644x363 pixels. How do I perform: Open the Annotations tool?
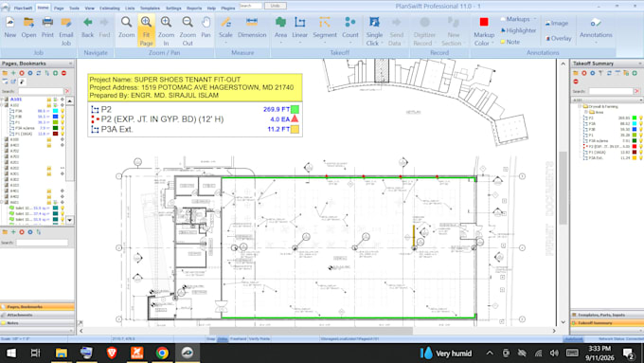(x=596, y=27)
